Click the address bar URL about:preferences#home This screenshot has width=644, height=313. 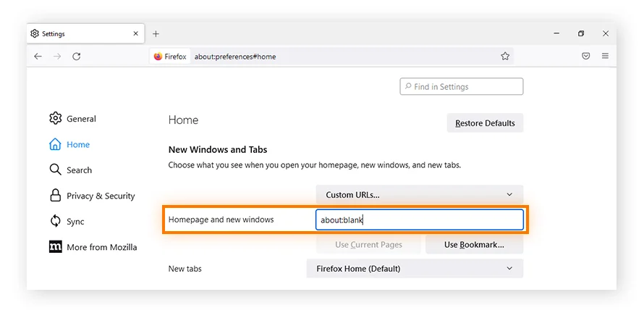click(x=235, y=57)
